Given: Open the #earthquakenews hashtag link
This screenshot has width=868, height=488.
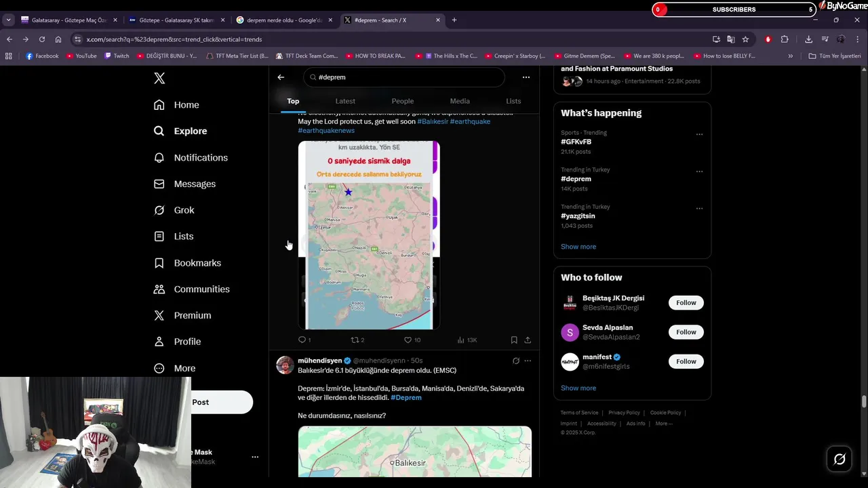Looking at the screenshot, I should (326, 130).
